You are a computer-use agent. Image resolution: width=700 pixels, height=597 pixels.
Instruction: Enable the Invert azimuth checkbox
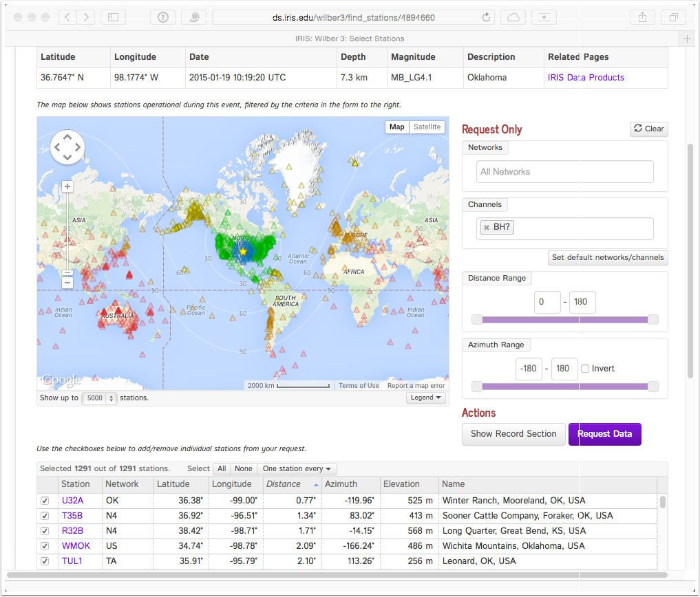tap(585, 369)
